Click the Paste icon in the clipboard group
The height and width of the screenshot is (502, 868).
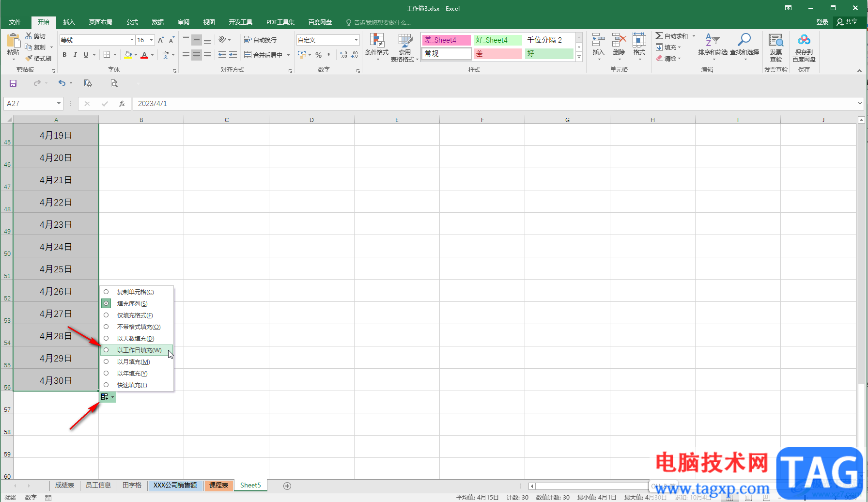[13, 41]
